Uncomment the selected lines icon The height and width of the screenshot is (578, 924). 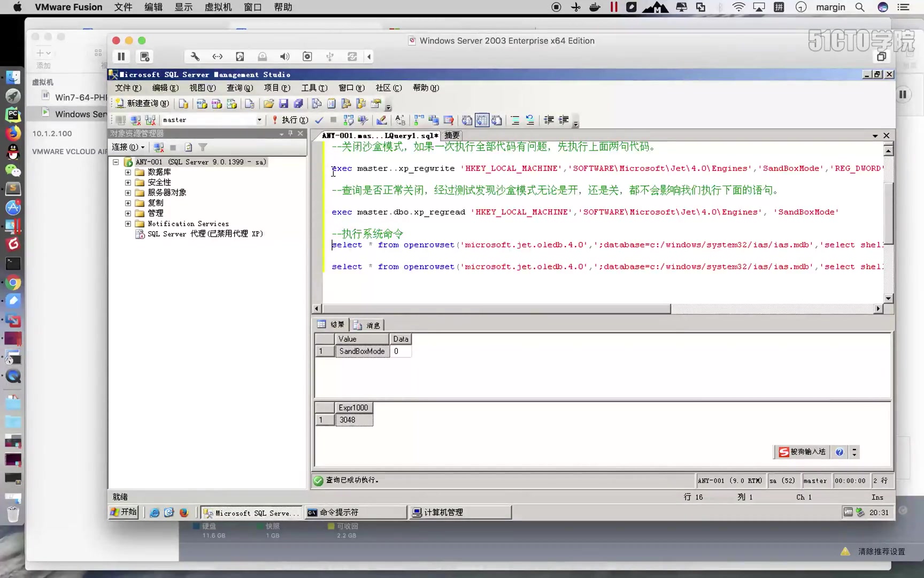pos(530,120)
